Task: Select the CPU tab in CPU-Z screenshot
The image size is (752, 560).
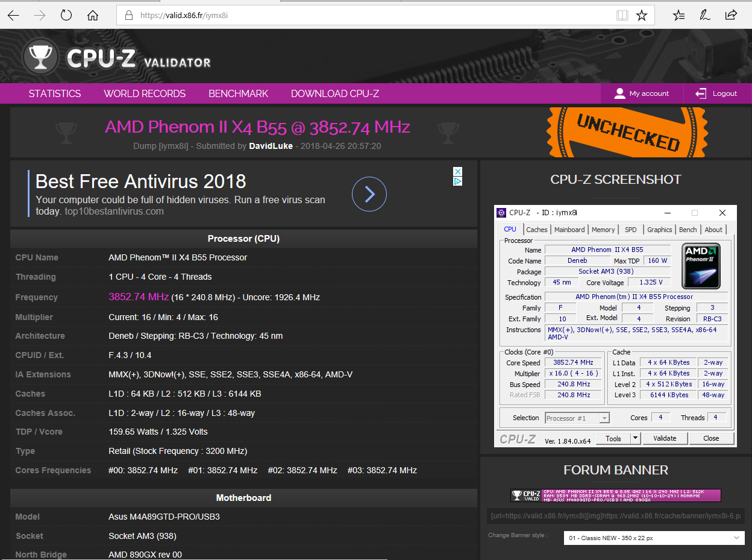Action: 510,229
